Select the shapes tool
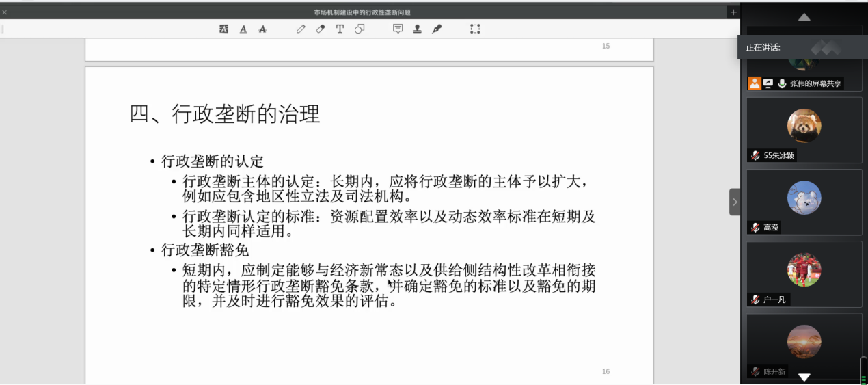The height and width of the screenshot is (385, 868). coord(360,29)
